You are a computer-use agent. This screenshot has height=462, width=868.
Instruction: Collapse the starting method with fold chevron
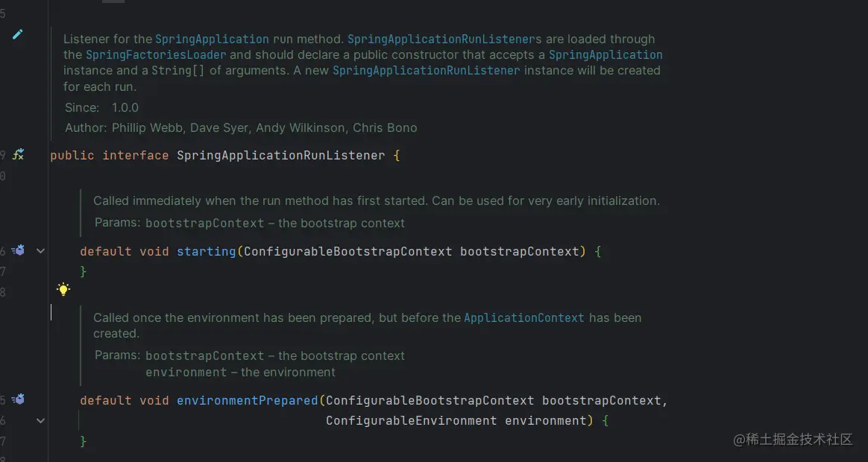click(x=40, y=250)
